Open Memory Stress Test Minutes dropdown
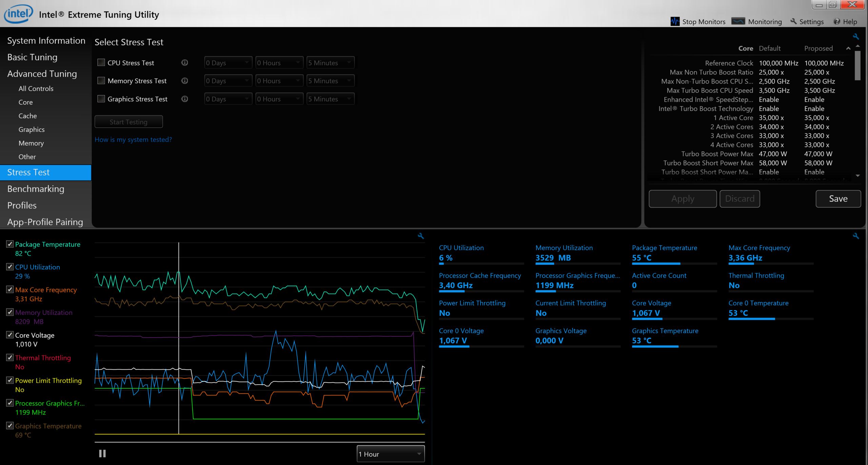868x465 pixels. [x=330, y=81]
